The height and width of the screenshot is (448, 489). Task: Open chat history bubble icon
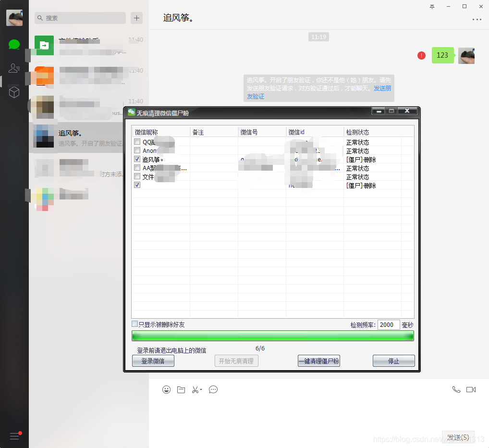(x=213, y=390)
